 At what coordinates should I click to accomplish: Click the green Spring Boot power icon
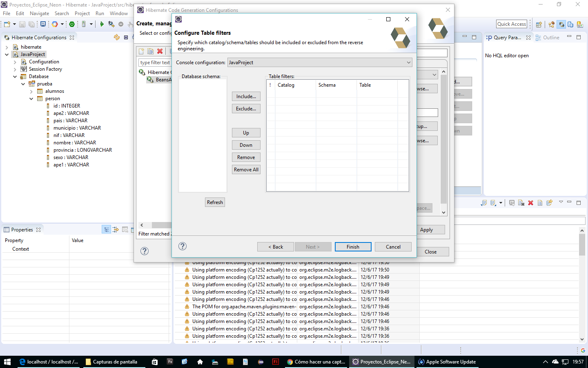click(72, 24)
